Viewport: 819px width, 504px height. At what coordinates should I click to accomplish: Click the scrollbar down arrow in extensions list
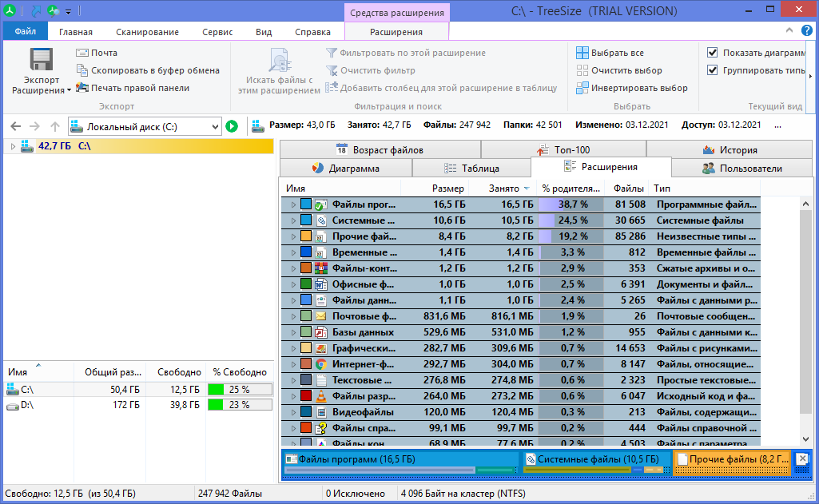[806, 439]
